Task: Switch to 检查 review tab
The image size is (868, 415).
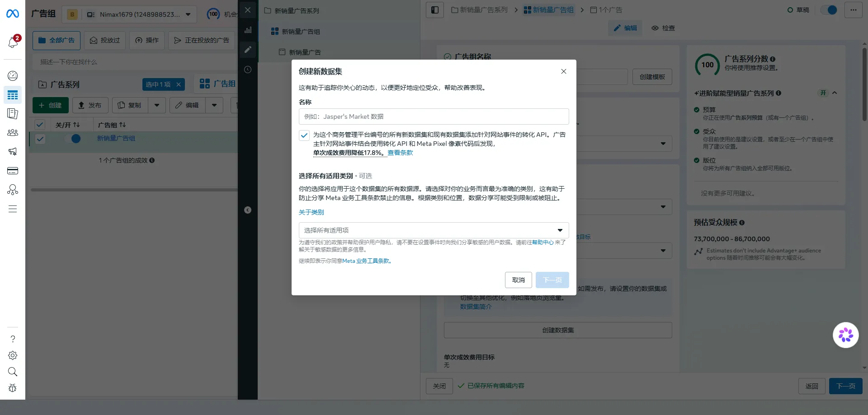Action: click(x=663, y=28)
